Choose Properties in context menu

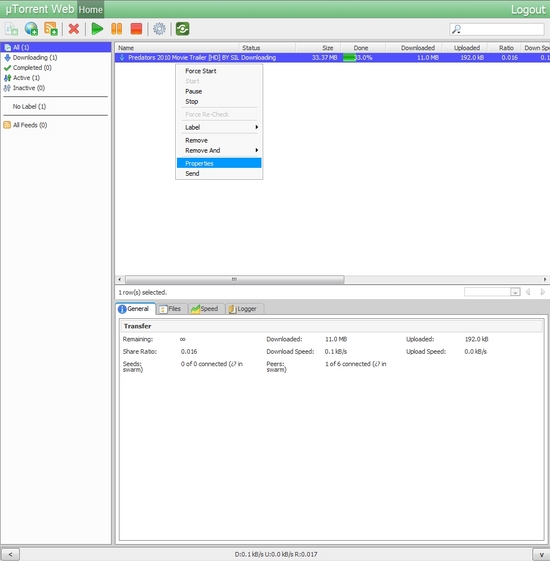coord(219,164)
